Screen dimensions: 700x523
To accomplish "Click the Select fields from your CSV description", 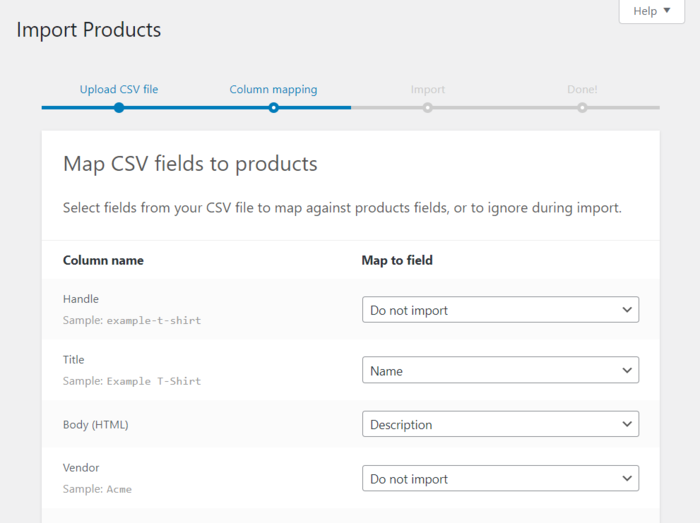I will point(342,208).
